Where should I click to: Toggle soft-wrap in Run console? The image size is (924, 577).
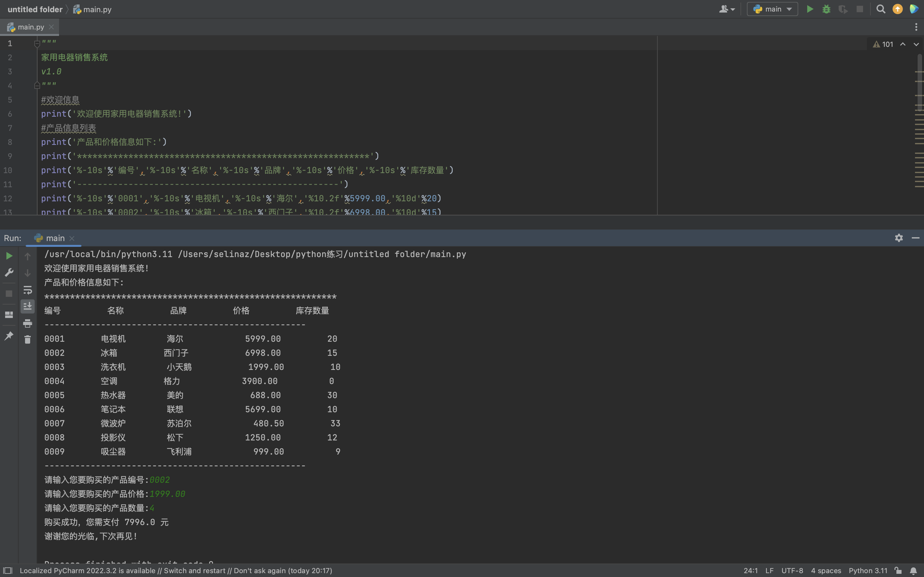click(x=28, y=290)
